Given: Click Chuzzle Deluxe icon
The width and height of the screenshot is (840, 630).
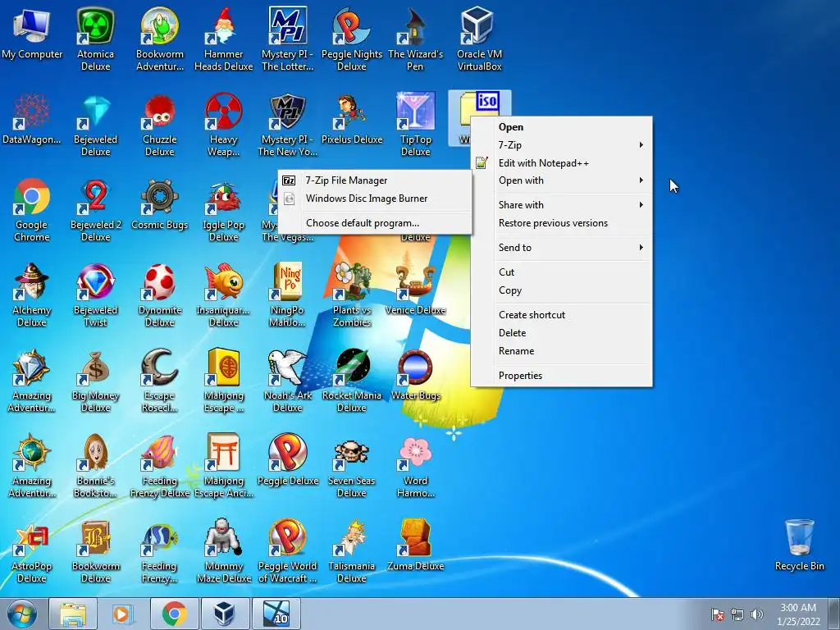Looking at the screenshot, I should tap(160, 125).
